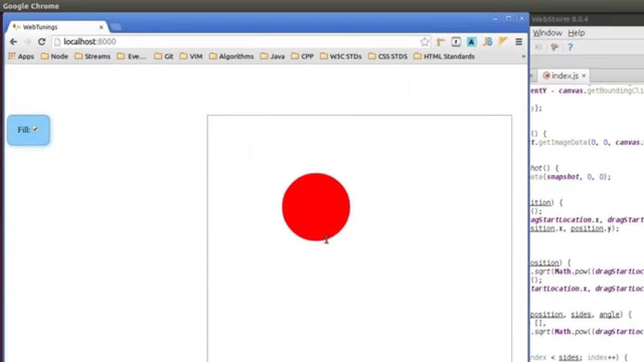Screen dimensions: 644x362
Task: Open the JB extension in Chrome toolbar
Action: pyautogui.click(x=487, y=42)
